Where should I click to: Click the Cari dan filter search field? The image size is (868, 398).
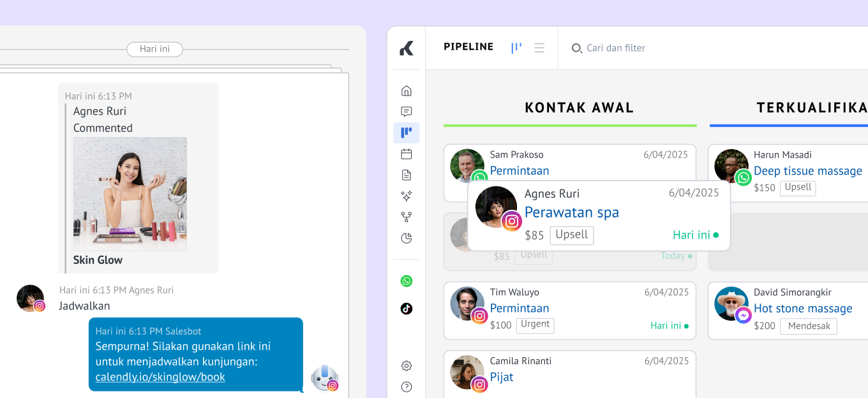tap(615, 48)
